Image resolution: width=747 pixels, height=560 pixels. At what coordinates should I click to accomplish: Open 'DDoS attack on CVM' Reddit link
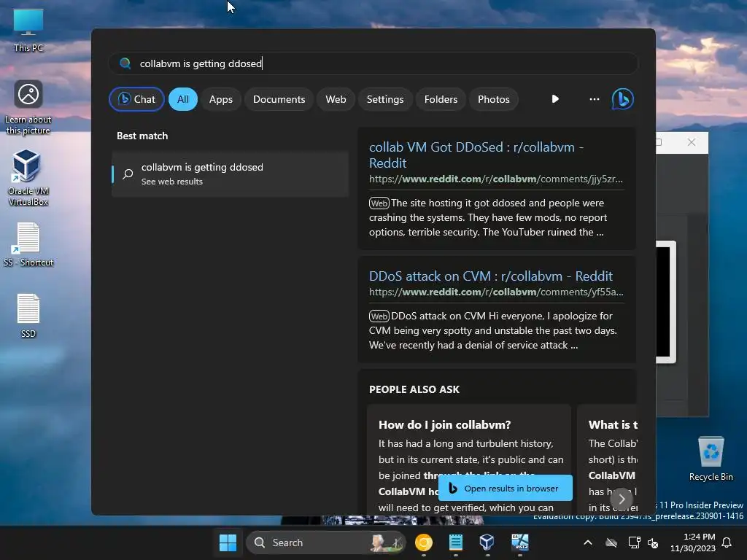(x=491, y=276)
